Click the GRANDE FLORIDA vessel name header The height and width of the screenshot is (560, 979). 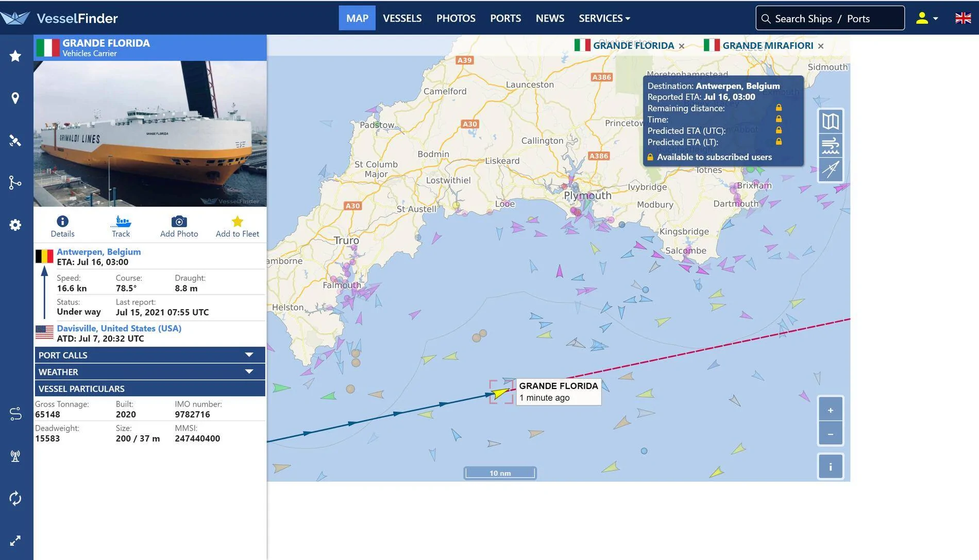pos(106,43)
